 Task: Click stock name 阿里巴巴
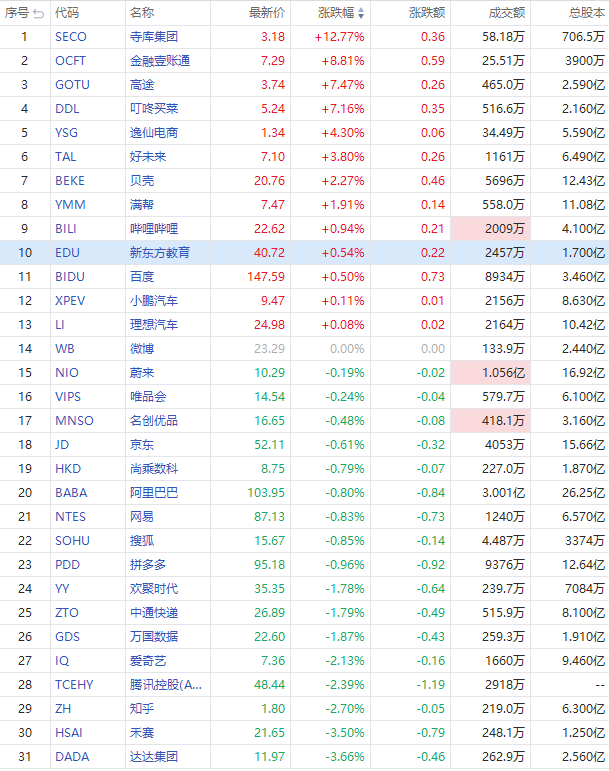[x=154, y=493]
